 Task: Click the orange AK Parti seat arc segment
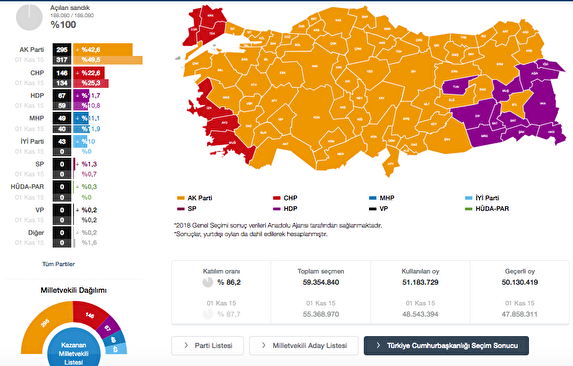tap(45, 323)
